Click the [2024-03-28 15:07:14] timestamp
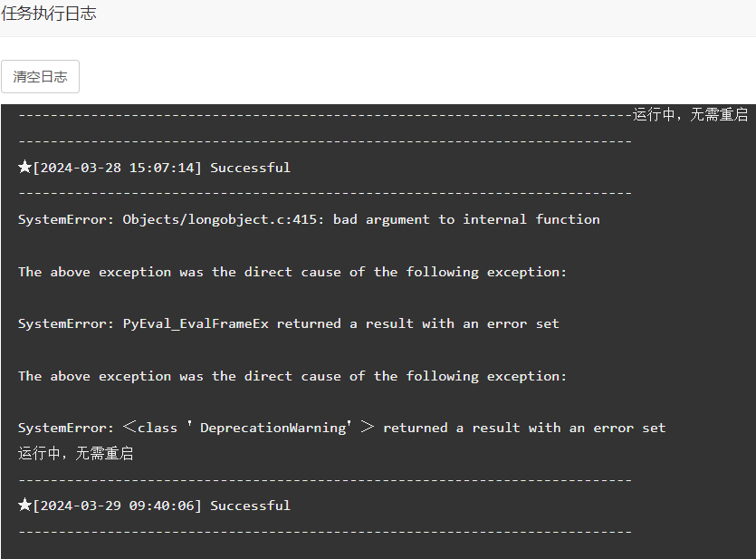The width and height of the screenshot is (756, 559). (117, 168)
